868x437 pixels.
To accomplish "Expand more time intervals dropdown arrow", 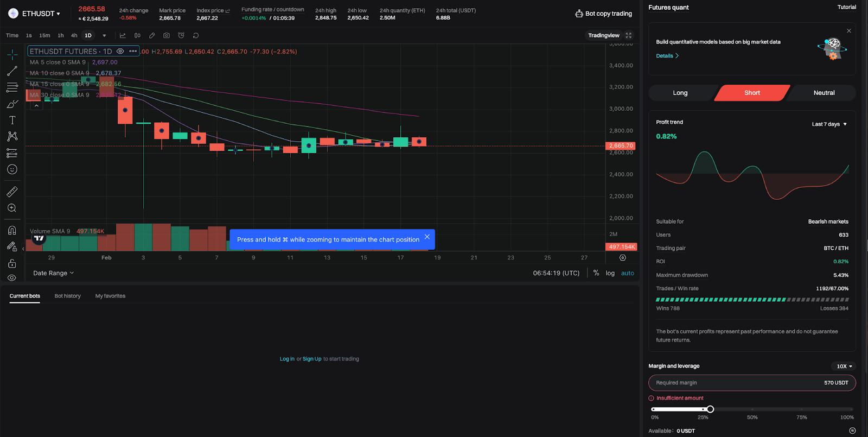I will click(x=104, y=35).
